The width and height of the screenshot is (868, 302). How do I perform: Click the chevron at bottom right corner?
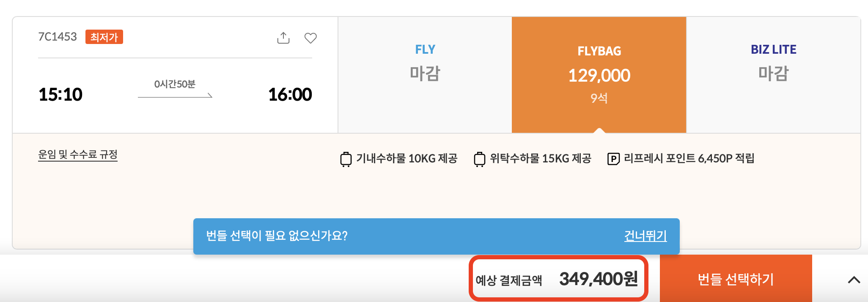click(x=854, y=279)
